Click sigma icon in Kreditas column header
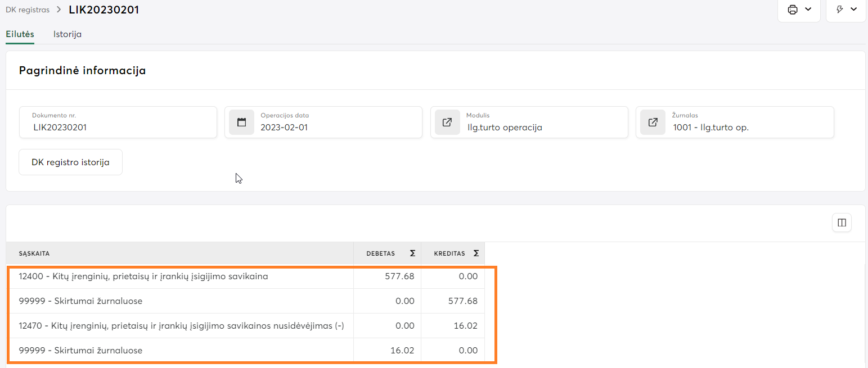868x368 pixels. coord(476,253)
